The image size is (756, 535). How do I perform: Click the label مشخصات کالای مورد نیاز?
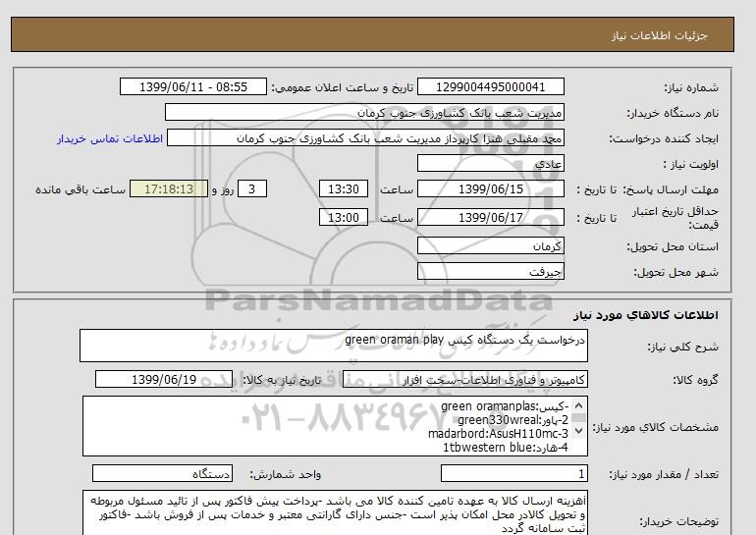[x=655, y=427]
